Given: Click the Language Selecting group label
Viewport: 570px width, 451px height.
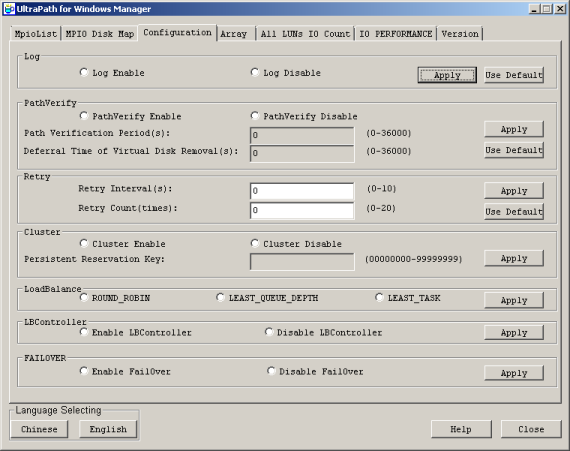Looking at the screenshot, I should (59, 410).
